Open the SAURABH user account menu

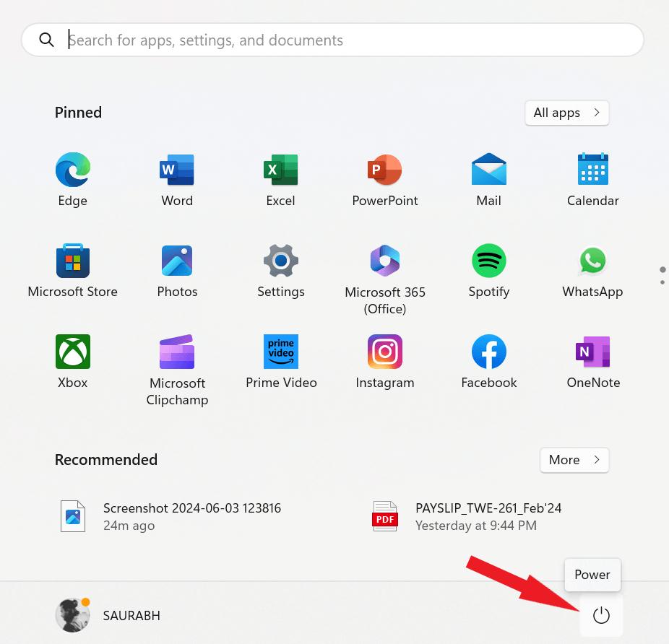coord(108,616)
